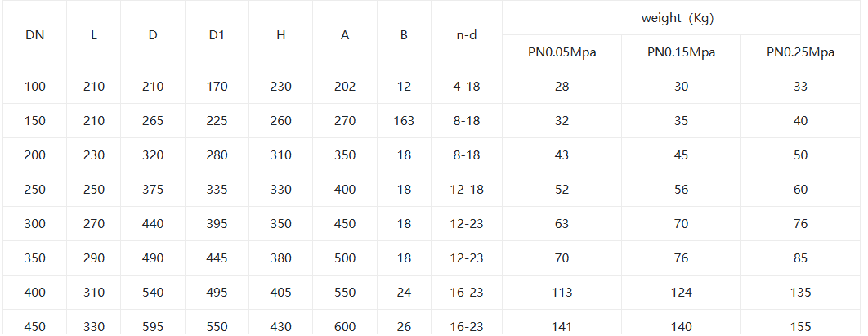Select the 155 weight value
The image size is (868, 336).
pyautogui.click(x=800, y=327)
